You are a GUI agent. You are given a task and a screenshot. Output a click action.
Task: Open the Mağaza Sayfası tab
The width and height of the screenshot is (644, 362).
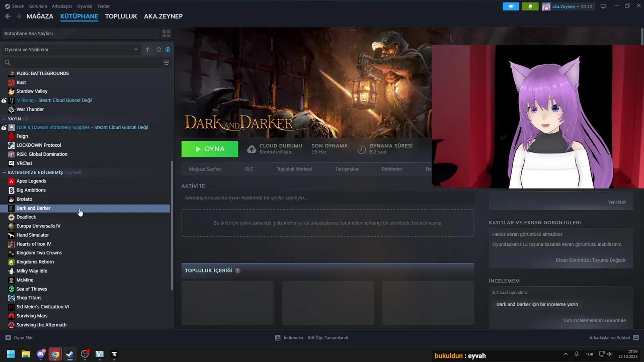[x=205, y=169]
